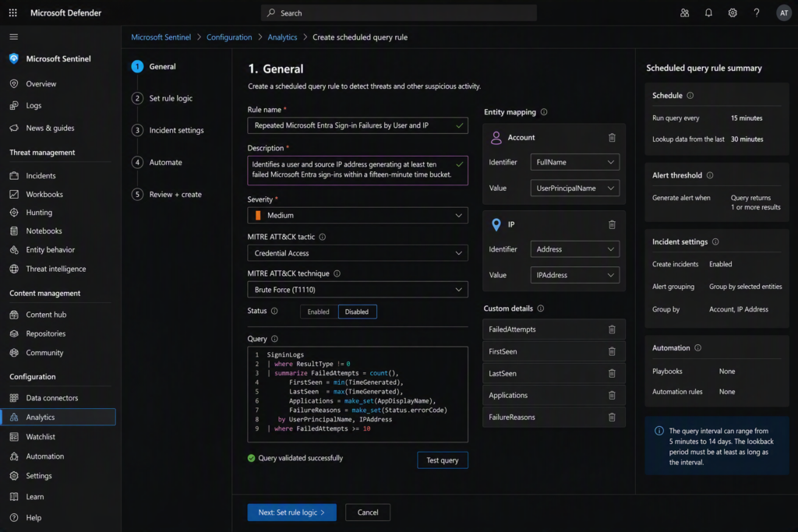This screenshot has width=798, height=532.
Task: Show info icon beside Automation summary
Action: pyautogui.click(x=697, y=348)
